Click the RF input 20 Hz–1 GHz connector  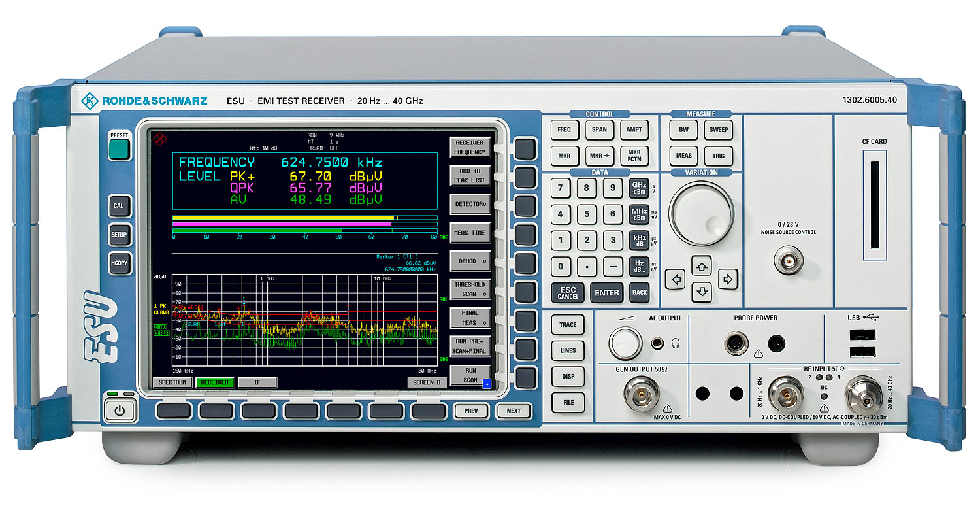pyautogui.click(x=785, y=394)
